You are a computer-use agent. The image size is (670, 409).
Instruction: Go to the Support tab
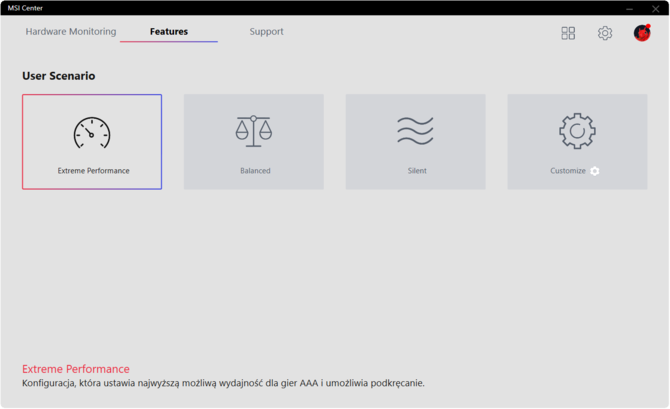(x=266, y=32)
